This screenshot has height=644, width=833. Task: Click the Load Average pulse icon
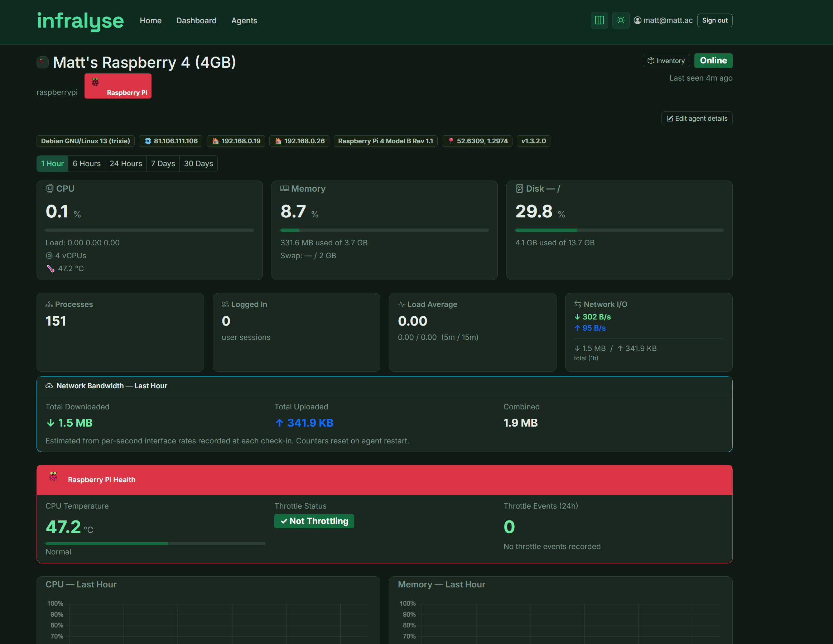401,304
